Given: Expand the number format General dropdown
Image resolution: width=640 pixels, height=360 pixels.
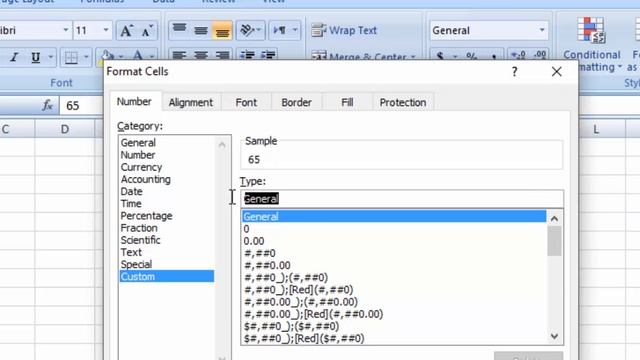Looking at the screenshot, I should pos(542,30).
